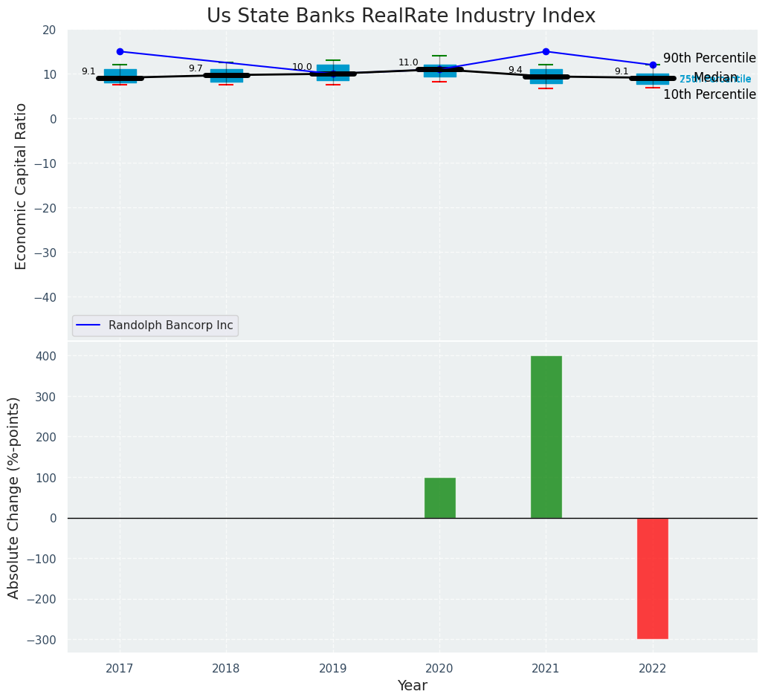Click the 90th Percentile annotation
The width and height of the screenshot is (765, 700).
pyautogui.click(x=708, y=59)
